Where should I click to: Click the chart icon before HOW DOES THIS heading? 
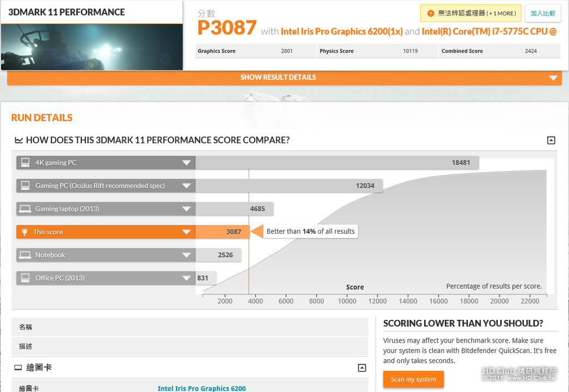pos(18,140)
